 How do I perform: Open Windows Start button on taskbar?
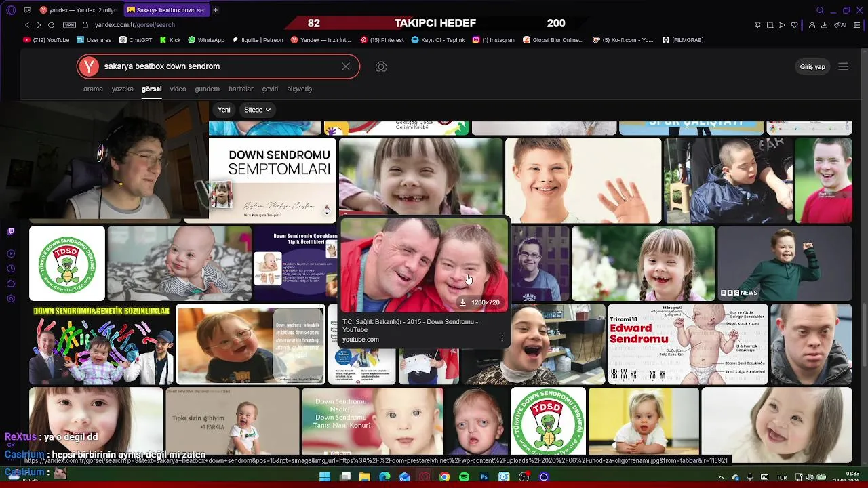tap(325, 477)
